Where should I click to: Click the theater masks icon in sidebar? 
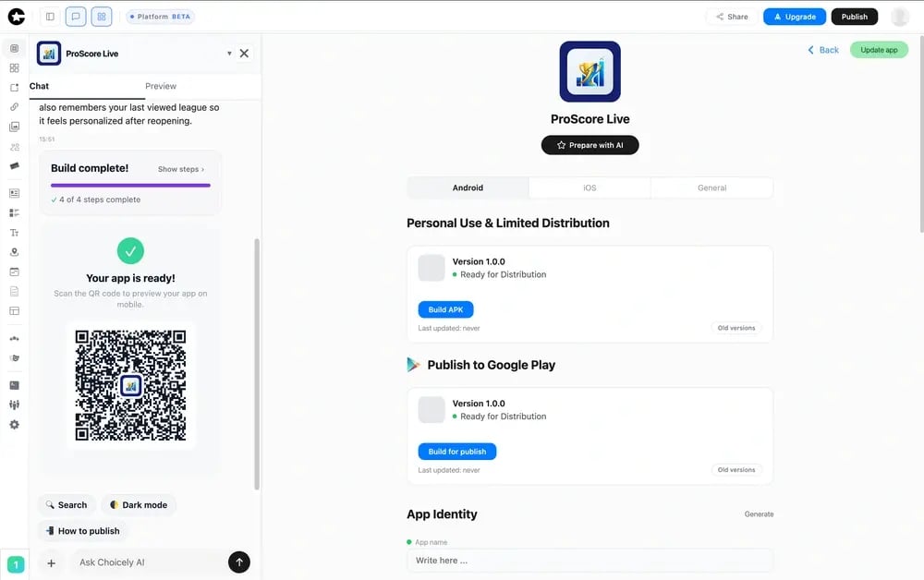[x=14, y=357]
